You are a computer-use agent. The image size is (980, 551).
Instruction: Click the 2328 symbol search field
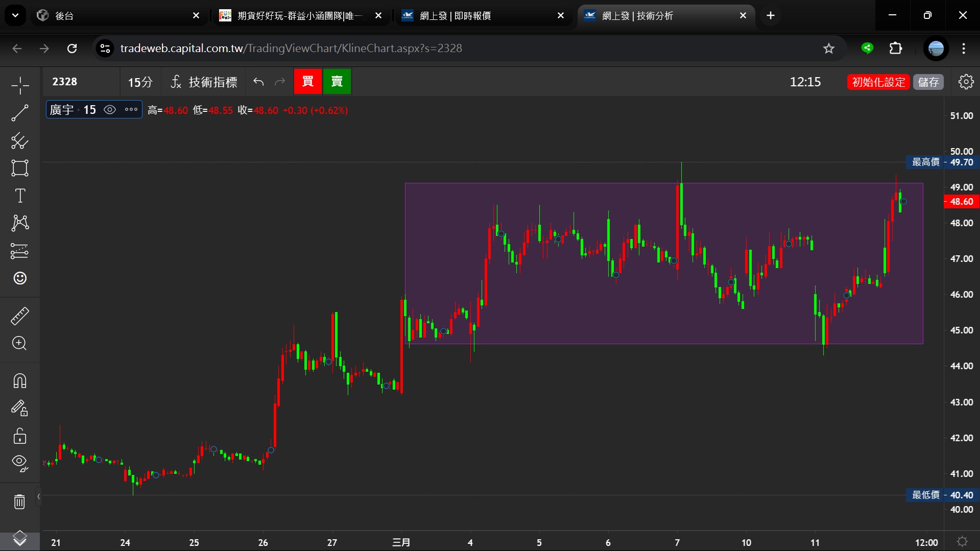pyautogui.click(x=82, y=82)
